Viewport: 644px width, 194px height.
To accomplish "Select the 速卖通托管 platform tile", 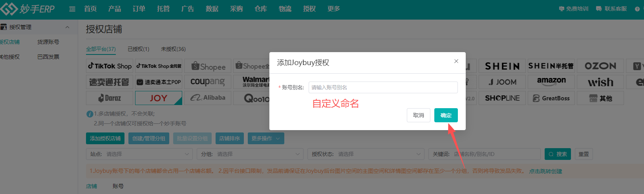I will pyautogui.click(x=110, y=82).
